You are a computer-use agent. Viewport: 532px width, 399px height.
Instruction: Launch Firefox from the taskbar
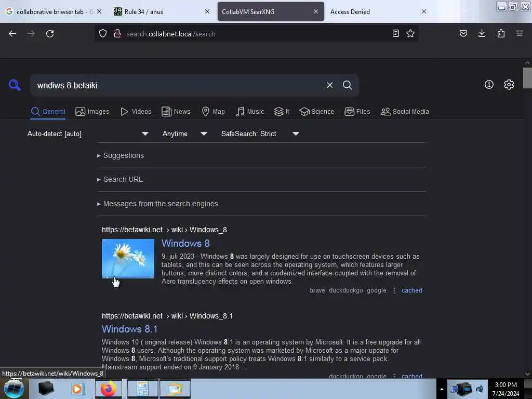click(108, 389)
